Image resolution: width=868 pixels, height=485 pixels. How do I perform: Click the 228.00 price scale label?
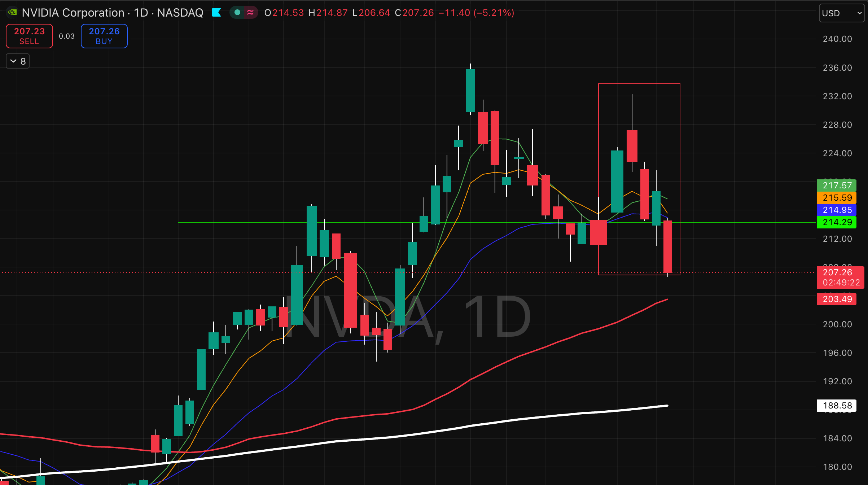point(837,125)
